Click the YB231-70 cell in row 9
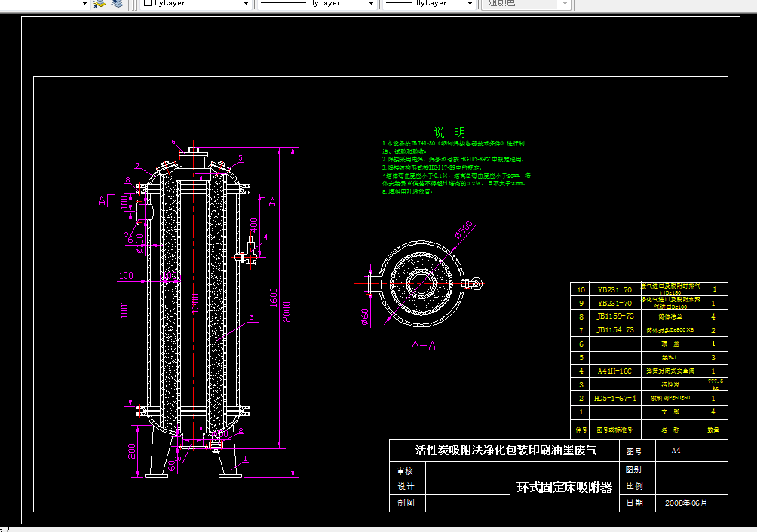This screenshot has height=532, width=757. pos(614,303)
